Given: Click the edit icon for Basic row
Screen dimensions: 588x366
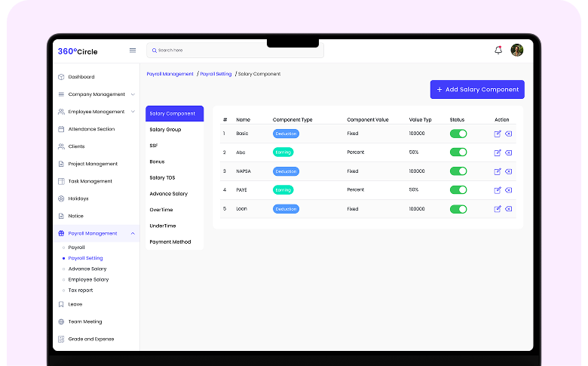Looking at the screenshot, I should [x=498, y=134].
